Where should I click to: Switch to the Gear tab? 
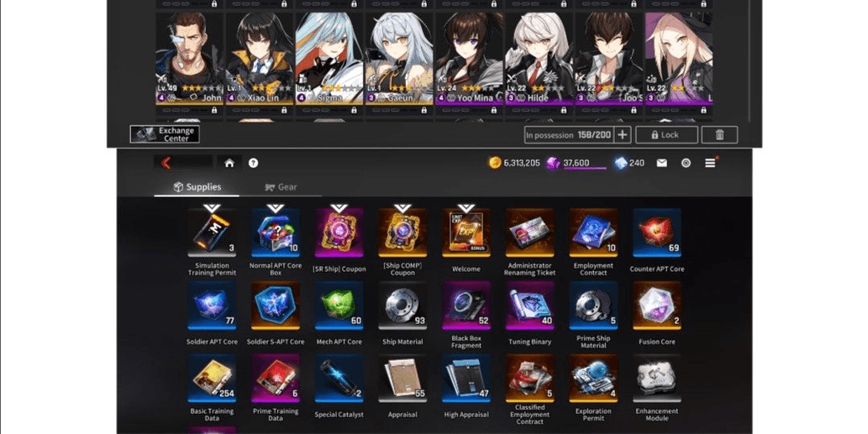click(281, 187)
